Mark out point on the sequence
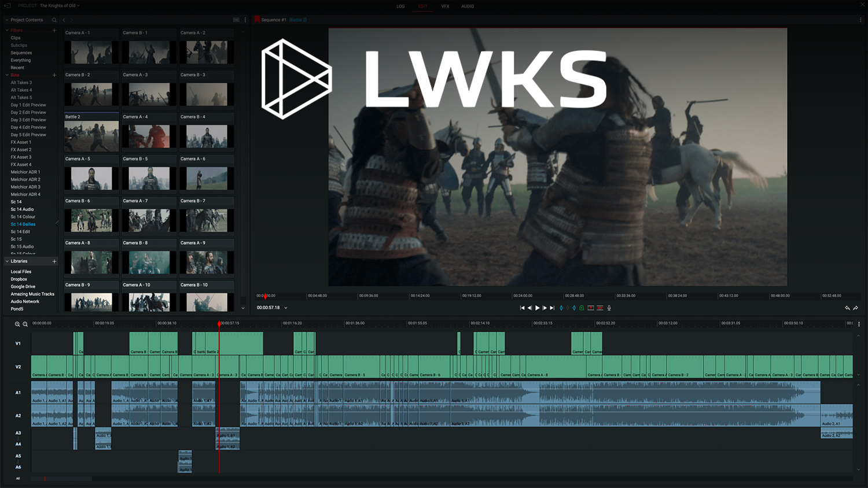The height and width of the screenshot is (488, 868). click(x=574, y=308)
